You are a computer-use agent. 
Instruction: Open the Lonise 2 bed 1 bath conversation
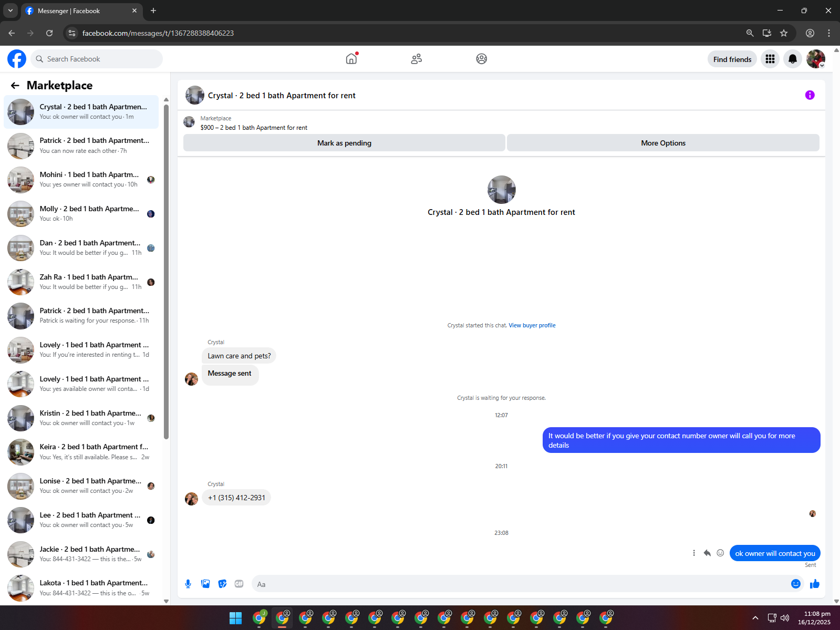tap(81, 486)
